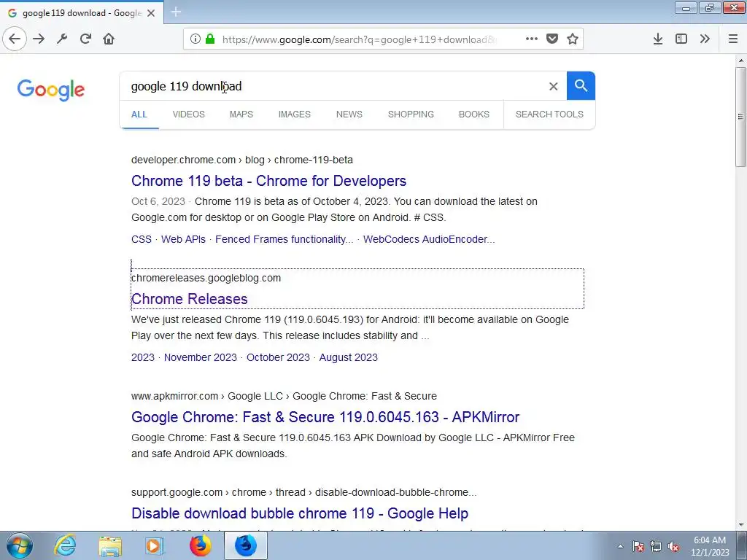The height and width of the screenshot is (560, 747).
Task: Open SEARCH TOOLS
Action: [x=549, y=114]
